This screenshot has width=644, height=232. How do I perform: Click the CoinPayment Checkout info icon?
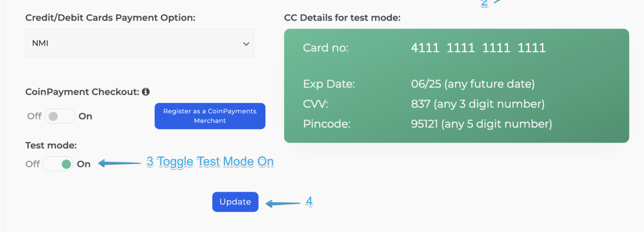(146, 92)
